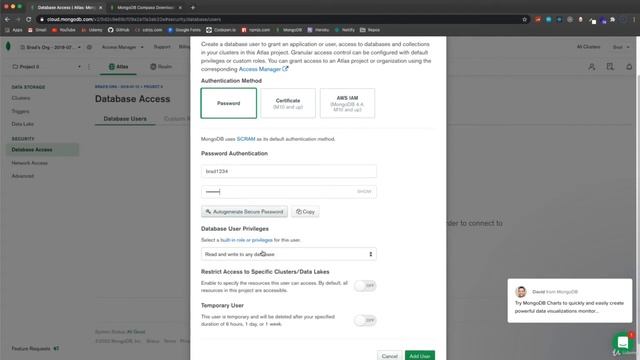Open the YouTube bookmark

tap(64, 30)
